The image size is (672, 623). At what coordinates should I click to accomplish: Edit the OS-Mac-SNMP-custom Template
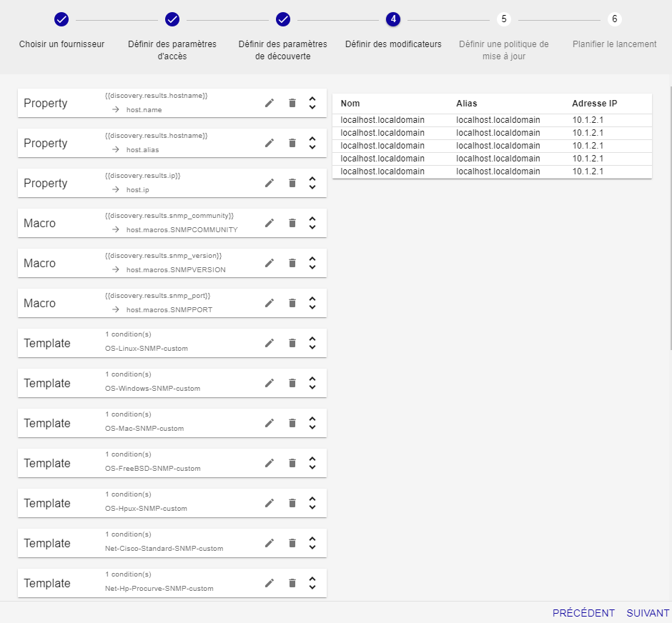269,423
